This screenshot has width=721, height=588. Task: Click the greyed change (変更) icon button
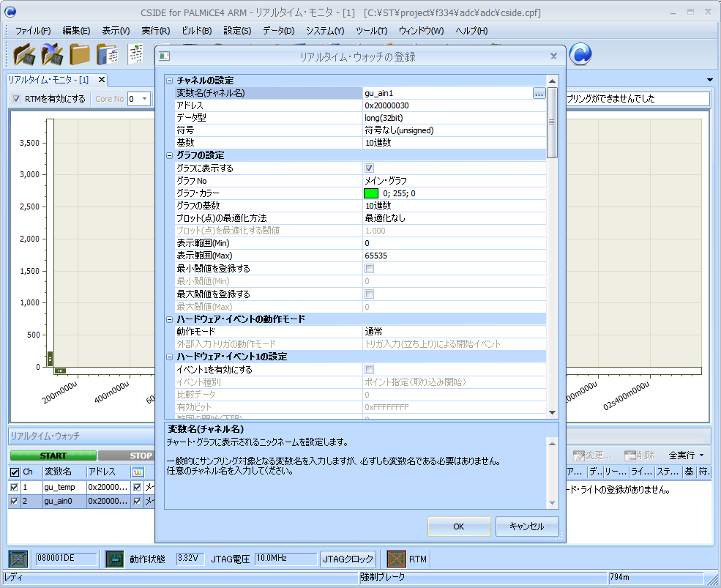coord(593,455)
